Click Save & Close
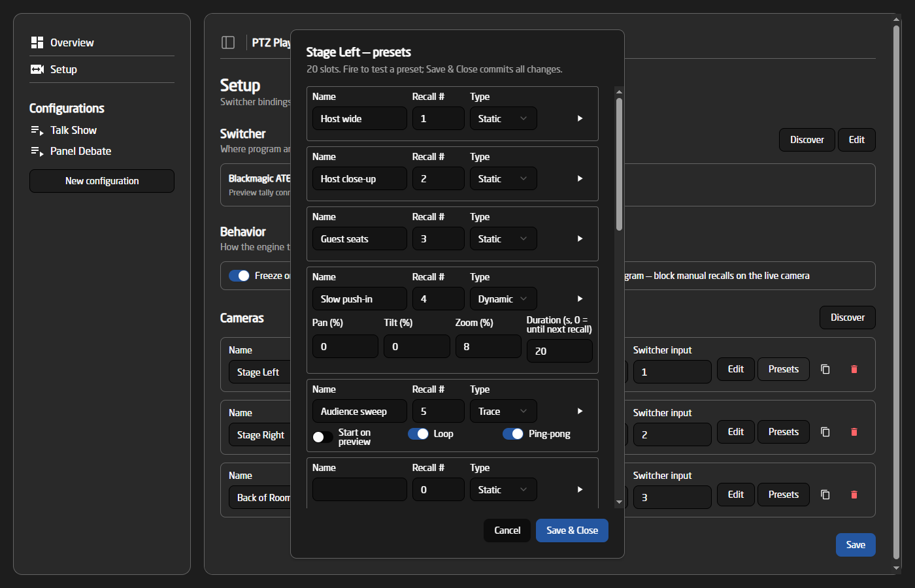 tap(572, 531)
